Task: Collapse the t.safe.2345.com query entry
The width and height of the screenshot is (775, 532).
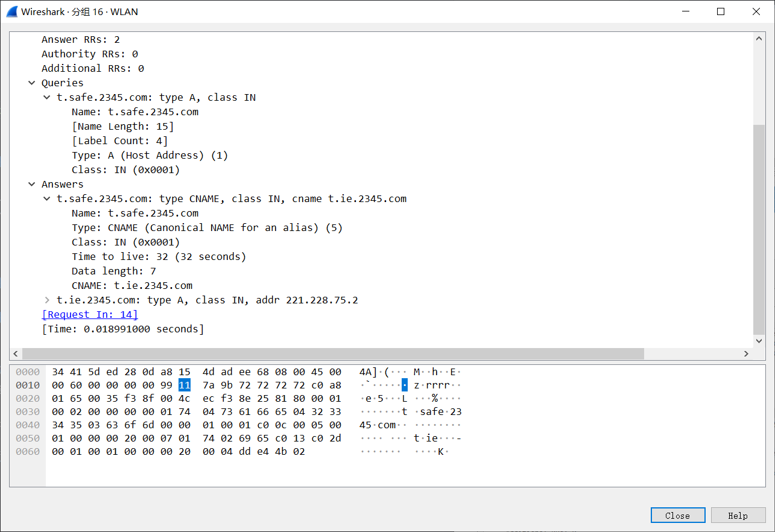Action: tap(47, 98)
